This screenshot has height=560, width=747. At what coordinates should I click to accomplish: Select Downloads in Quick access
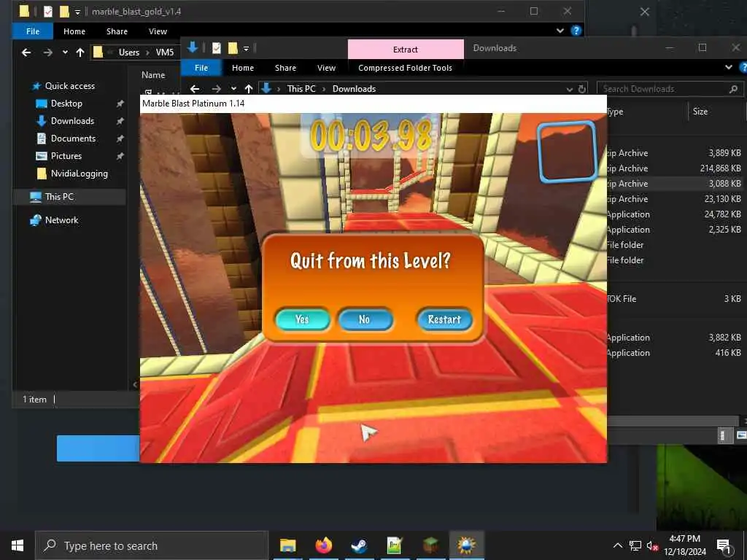[x=72, y=121]
